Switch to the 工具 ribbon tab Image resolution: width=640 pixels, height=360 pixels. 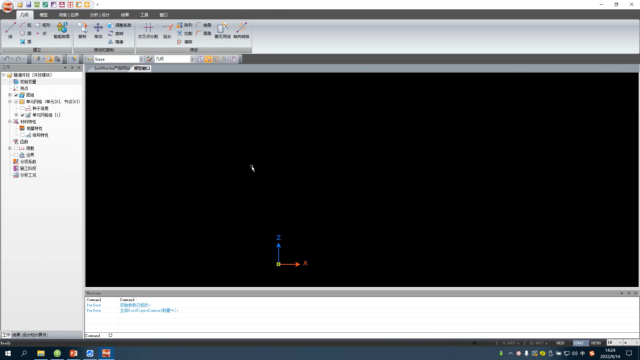point(144,15)
